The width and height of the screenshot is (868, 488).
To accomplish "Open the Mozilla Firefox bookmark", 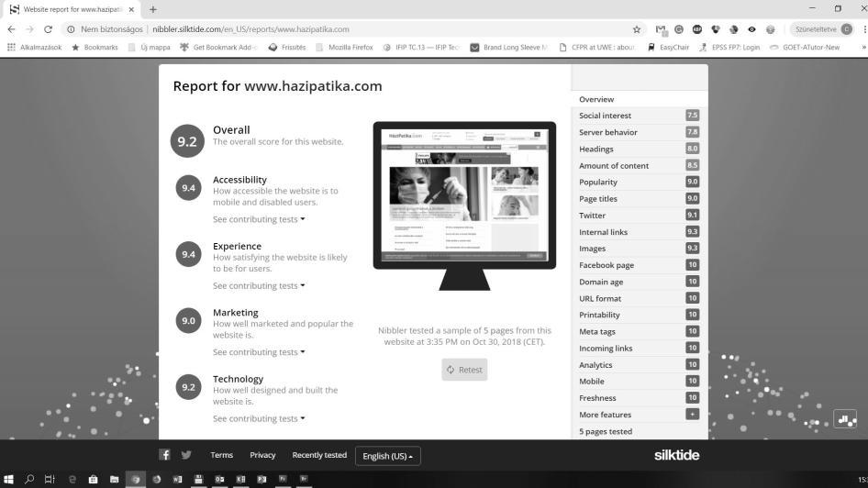I will (x=344, y=48).
